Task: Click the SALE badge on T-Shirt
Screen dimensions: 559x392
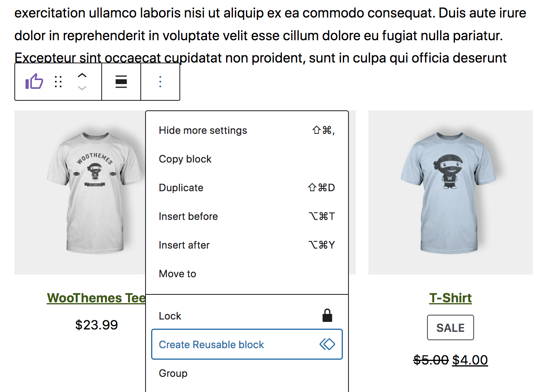Action: [450, 327]
